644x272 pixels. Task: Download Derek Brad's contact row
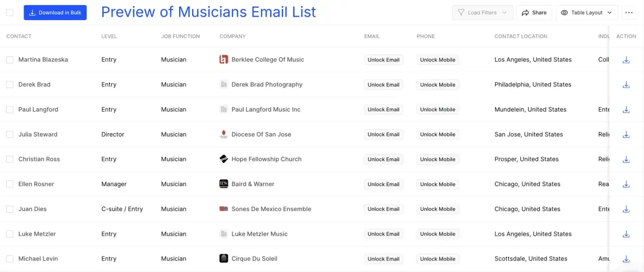coord(626,84)
